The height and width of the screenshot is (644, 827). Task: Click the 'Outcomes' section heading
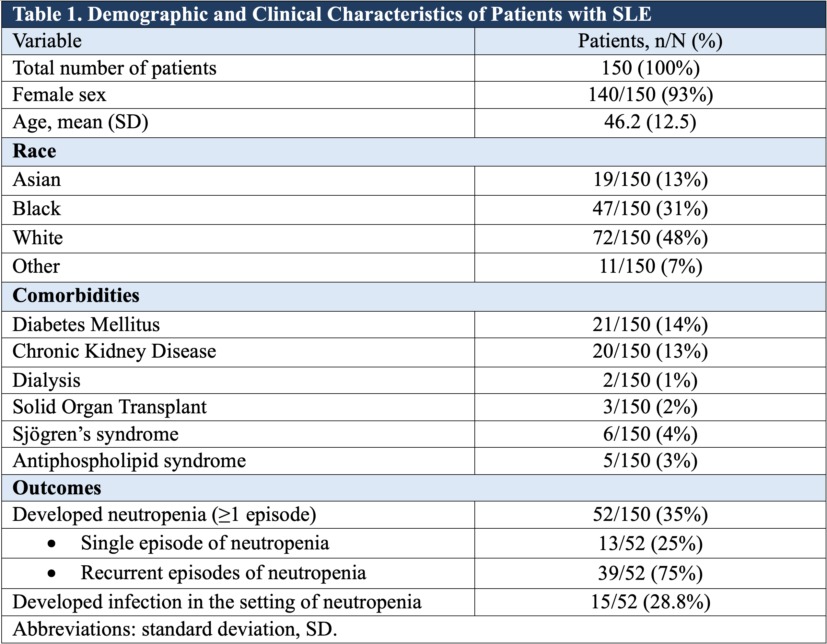(x=57, y=488)
